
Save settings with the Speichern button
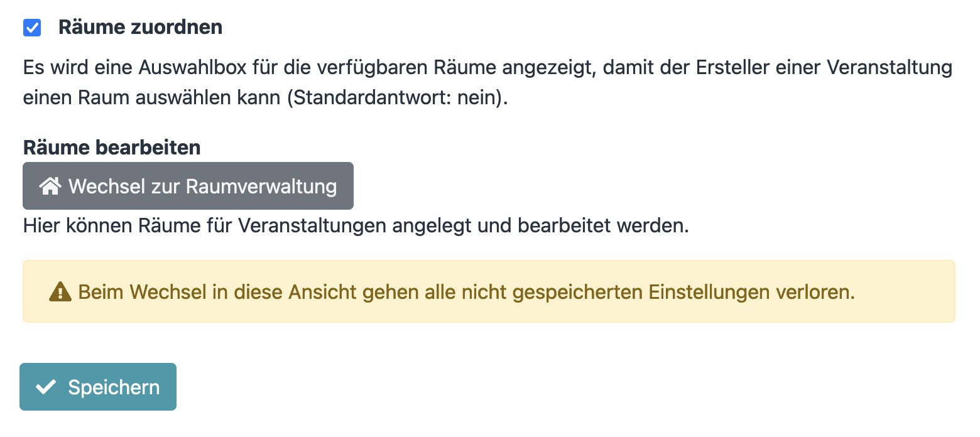pos(98,387)
